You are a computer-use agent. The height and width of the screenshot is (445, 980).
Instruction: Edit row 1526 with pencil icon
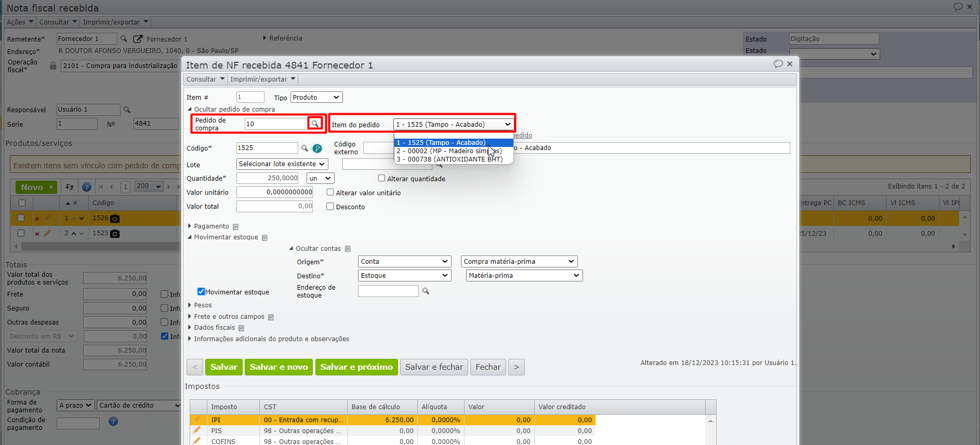click(47, 218)
